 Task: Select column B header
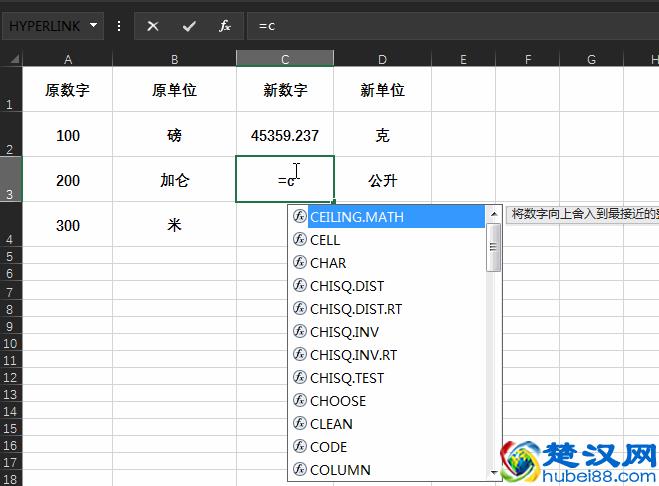(174, 59)
